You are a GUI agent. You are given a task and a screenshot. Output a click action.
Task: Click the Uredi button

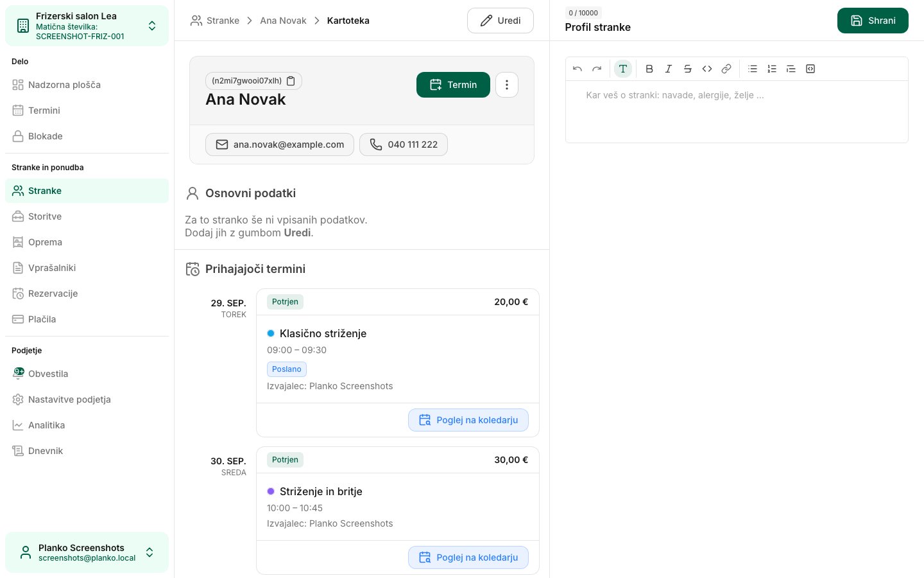point(501,21)
